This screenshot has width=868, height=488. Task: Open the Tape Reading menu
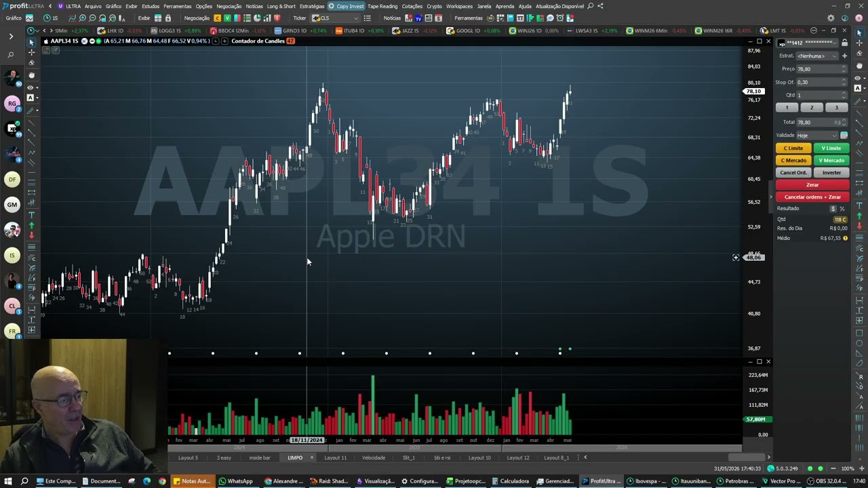click(382, 6)
